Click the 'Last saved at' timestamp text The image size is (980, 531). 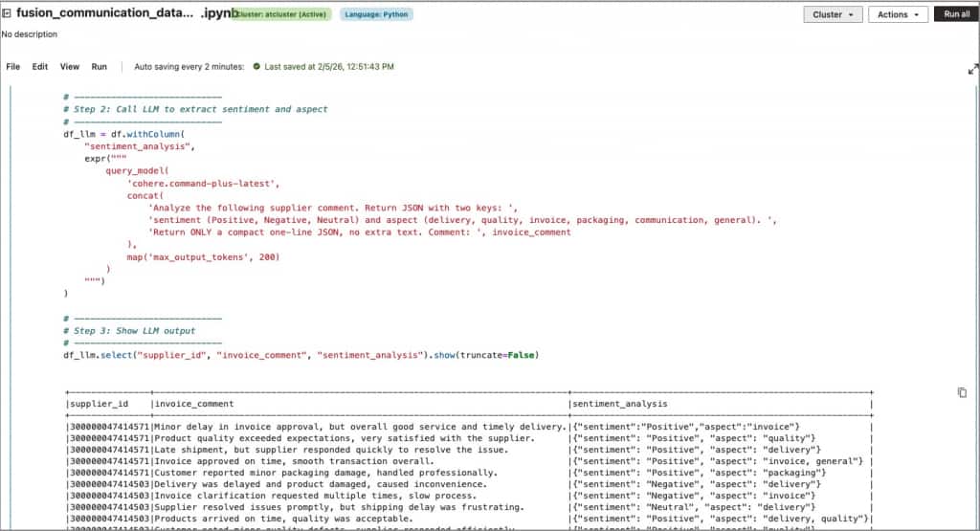click(x=329, y=66)
